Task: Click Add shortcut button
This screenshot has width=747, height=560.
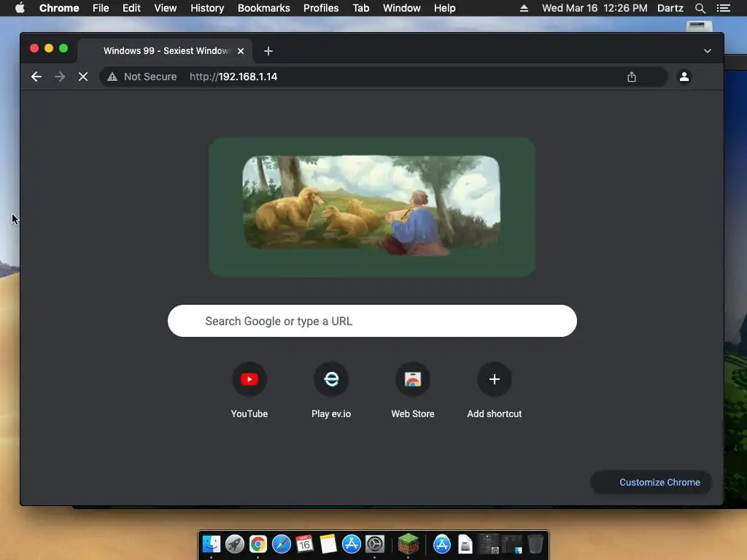Action: pyautogui.click(x=495, y=391)
